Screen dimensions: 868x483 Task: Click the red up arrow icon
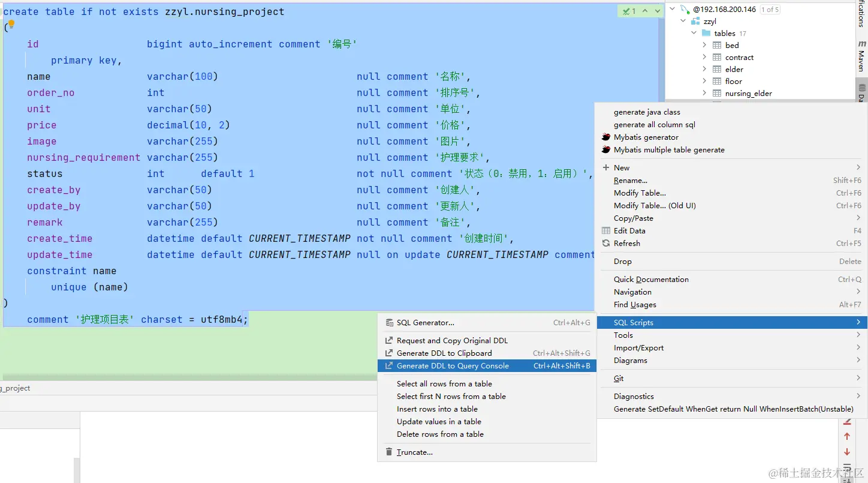point(847,437)
